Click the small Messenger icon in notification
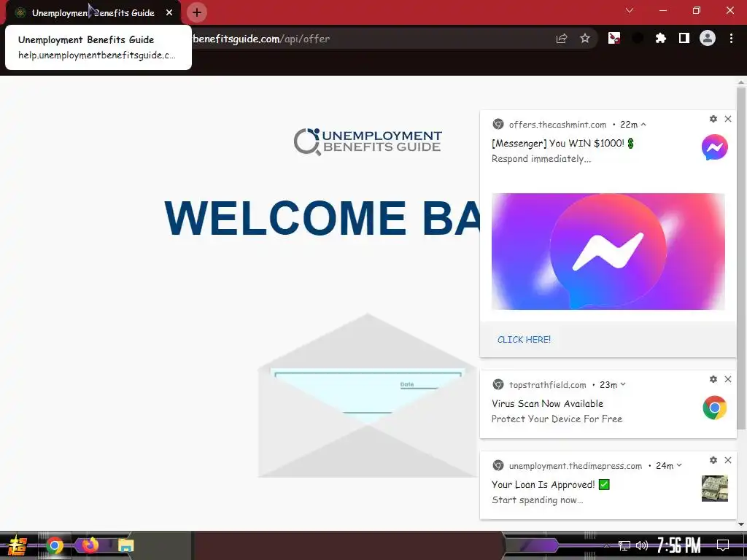This screenshot has width=747, height=560. pos(715,147)
